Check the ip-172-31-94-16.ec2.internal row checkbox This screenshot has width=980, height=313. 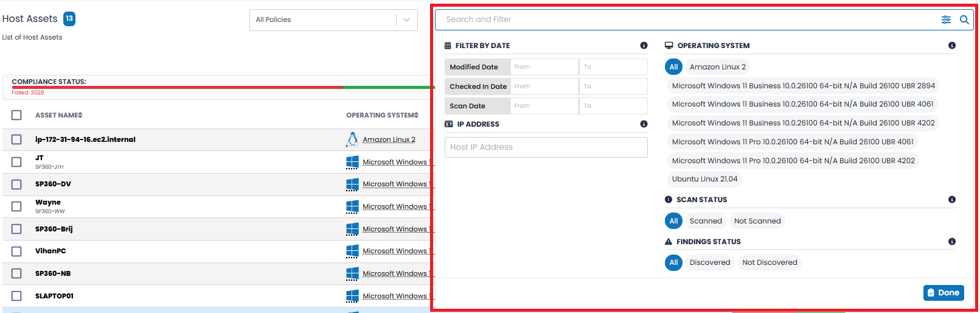[x=16, y=139]
